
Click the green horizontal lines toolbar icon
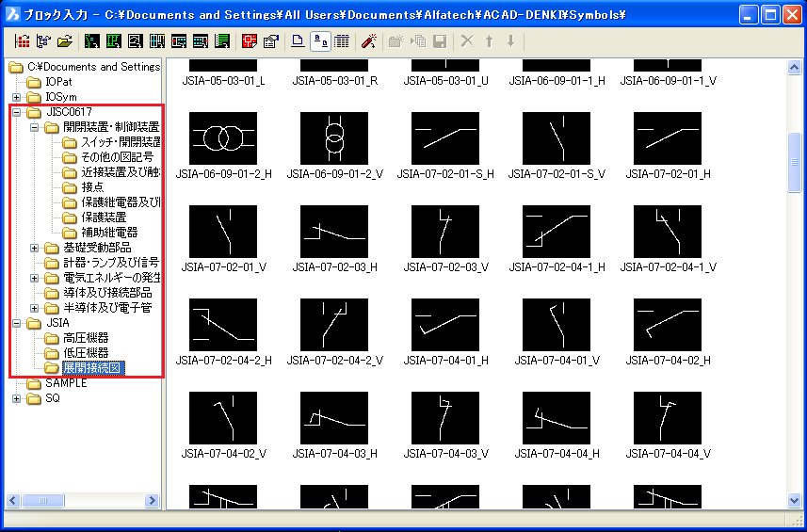(222, 41)
